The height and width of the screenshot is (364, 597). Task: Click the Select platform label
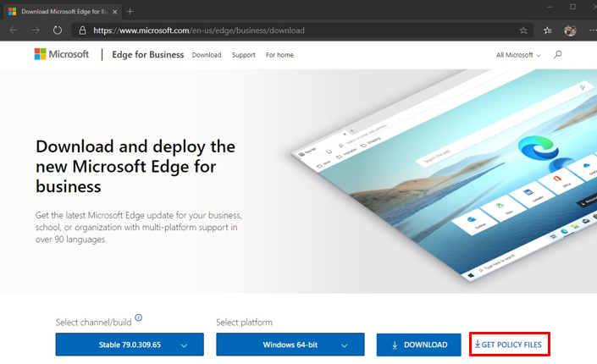[x=244, y=323]
